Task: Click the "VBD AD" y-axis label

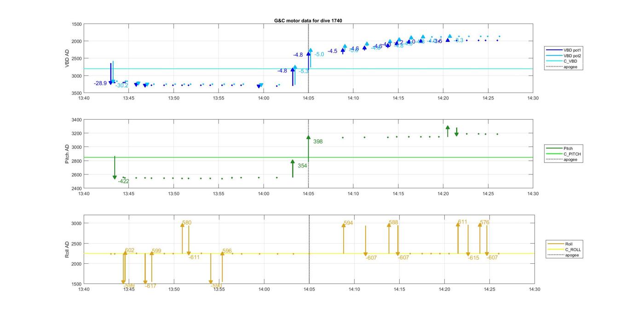Action: (x=67, y=58)
